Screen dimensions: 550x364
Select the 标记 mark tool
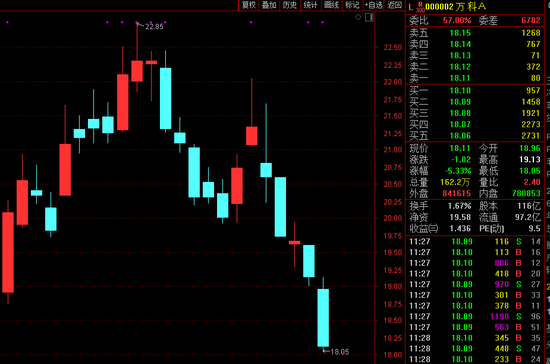pos(352,5)
